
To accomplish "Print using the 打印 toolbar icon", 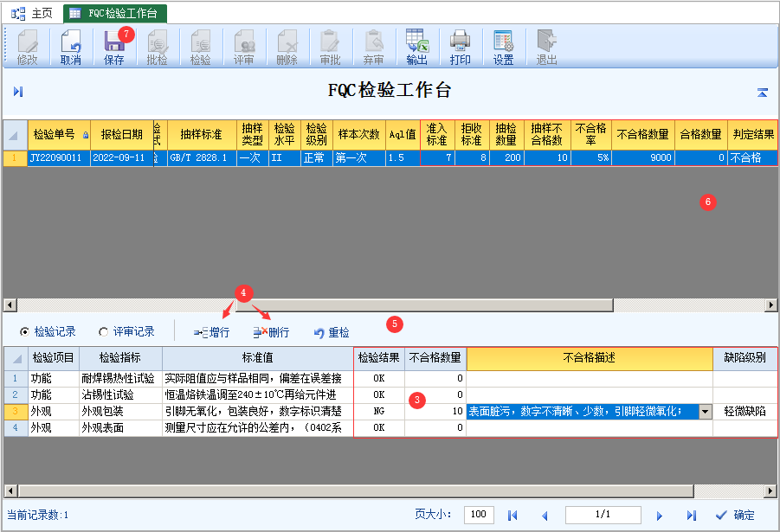I will click(461, 48).
